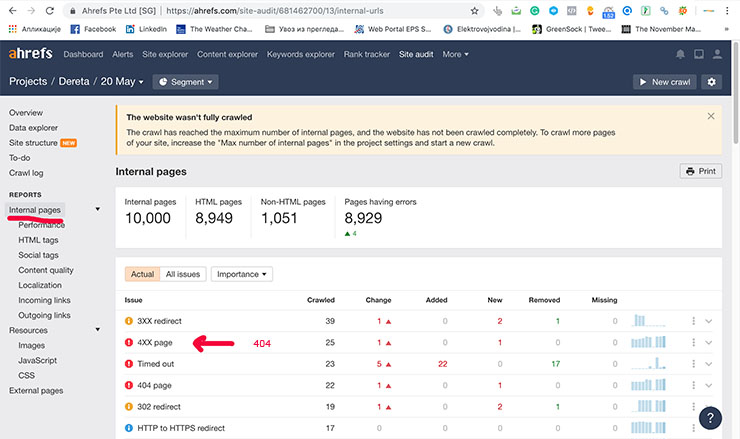This screenshot has height=439, width=740.
Task: Go to Content explorer
Action: coord(227,54)
